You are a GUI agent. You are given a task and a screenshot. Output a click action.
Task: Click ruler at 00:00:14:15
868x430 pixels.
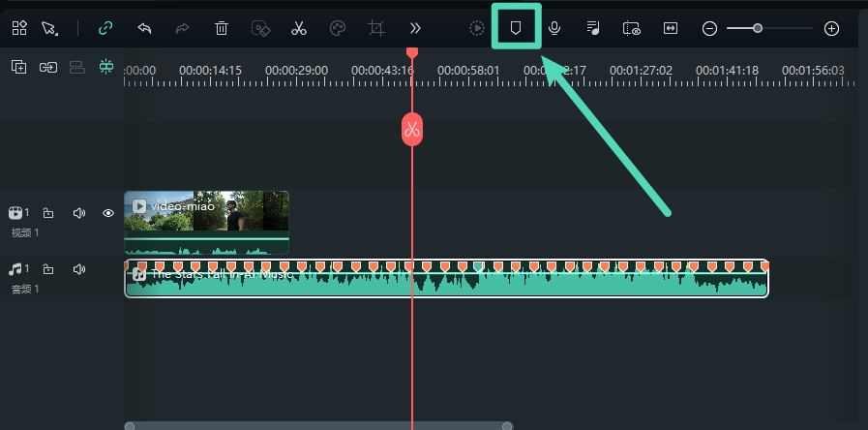pyautogui.click(x=210, y=71)
